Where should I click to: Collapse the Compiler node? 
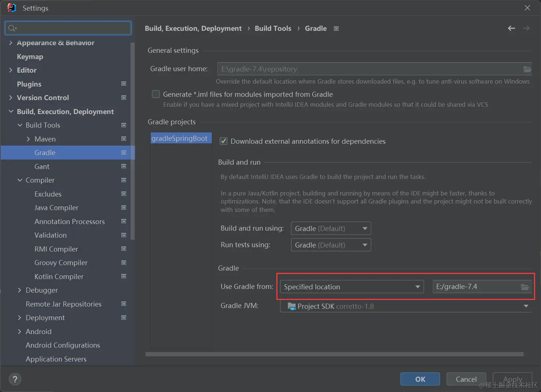(20, 180)
